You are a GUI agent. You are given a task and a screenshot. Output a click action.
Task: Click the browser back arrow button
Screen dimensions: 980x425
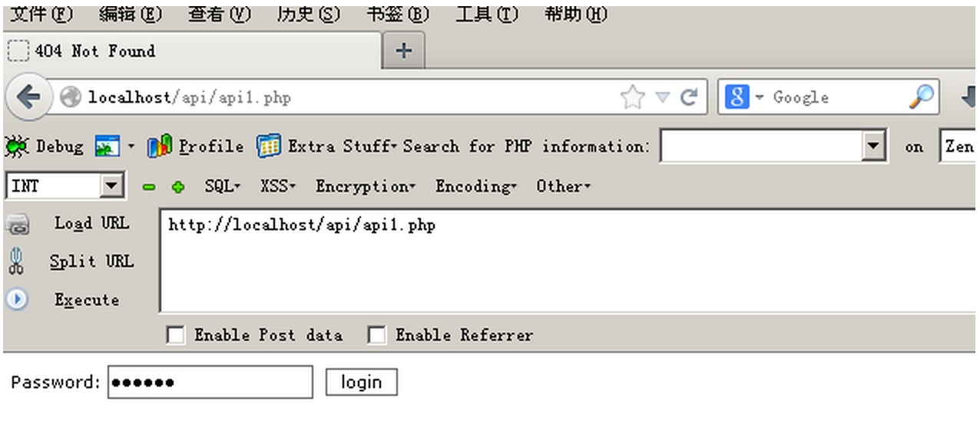(28, 97)
